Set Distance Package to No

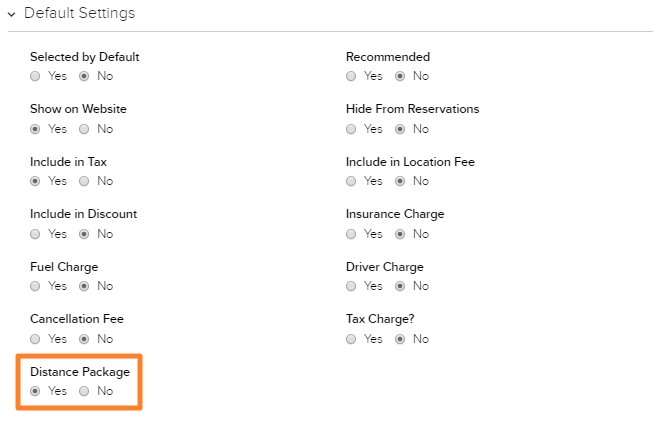(84, 391)
